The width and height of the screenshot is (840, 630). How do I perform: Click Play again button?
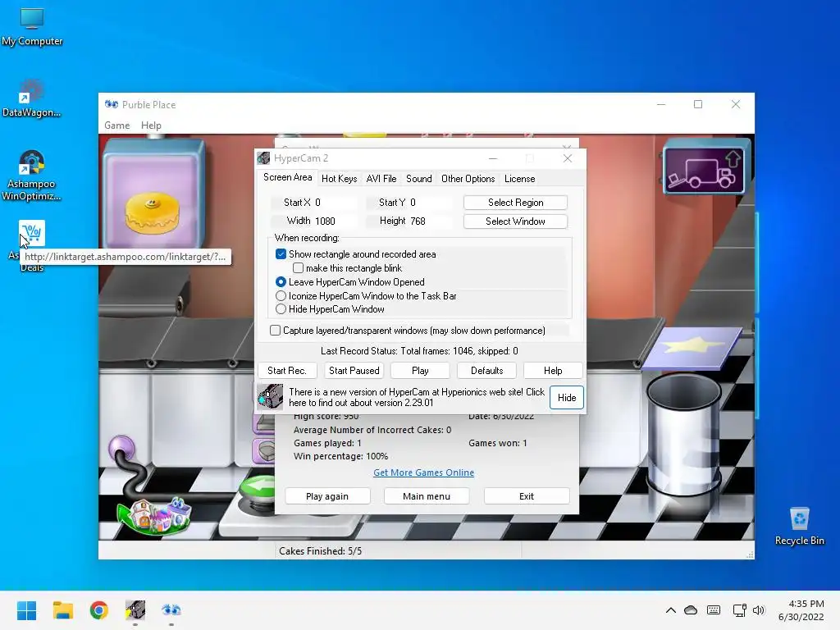pos(327,496)
